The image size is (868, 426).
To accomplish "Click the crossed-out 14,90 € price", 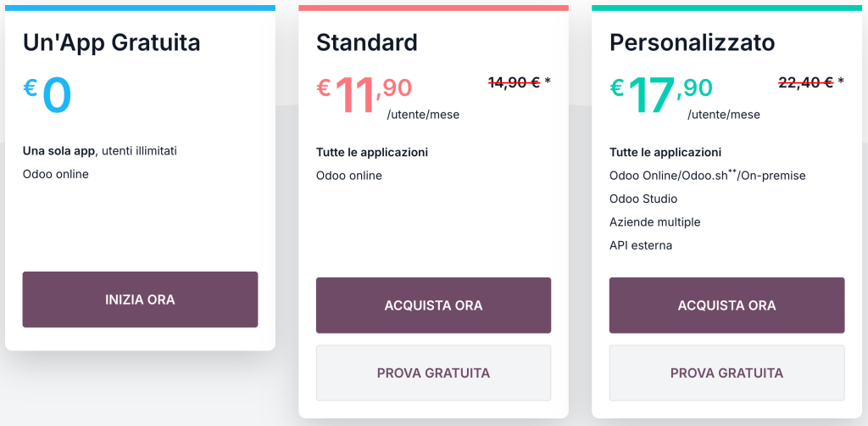I will click(x=515, y=82).
